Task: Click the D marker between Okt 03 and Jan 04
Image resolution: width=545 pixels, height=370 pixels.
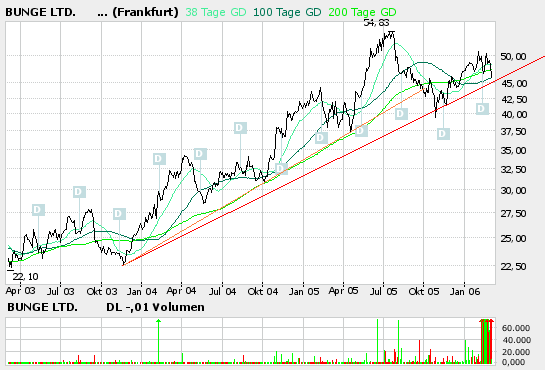Action: click(x=119, y=214)
